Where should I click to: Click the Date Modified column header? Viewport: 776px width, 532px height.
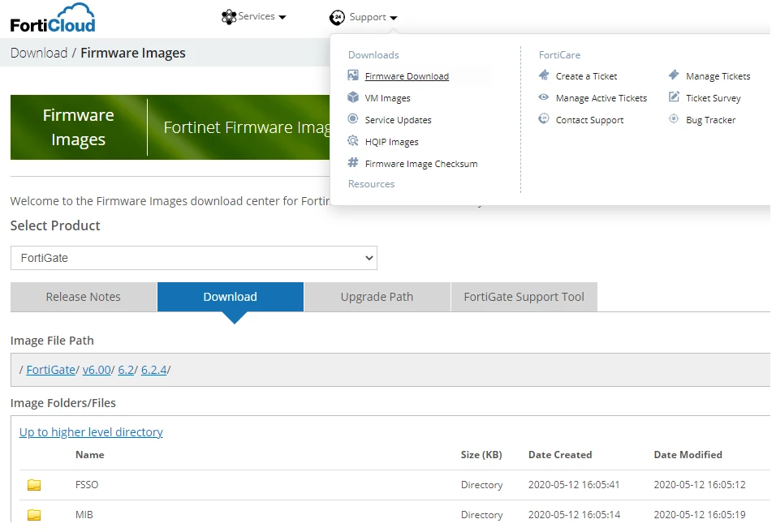coord(688,454)
